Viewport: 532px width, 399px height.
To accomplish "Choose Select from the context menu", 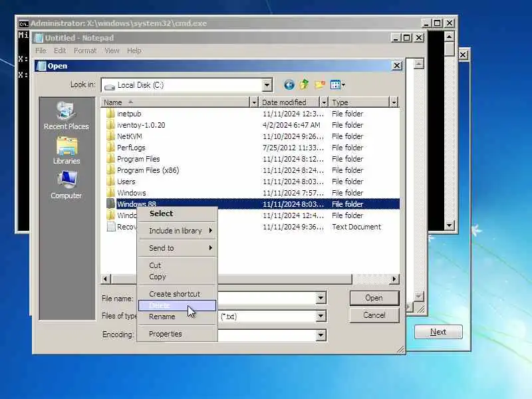I will tap(177, 213).
